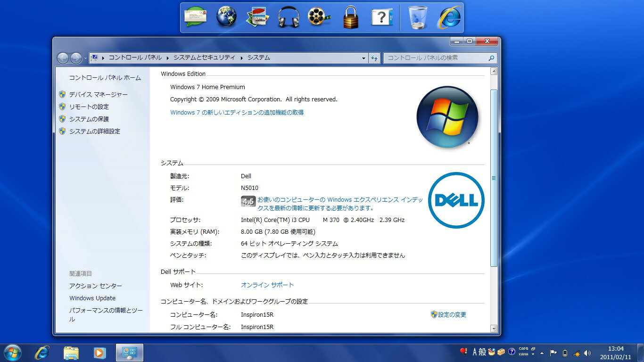The image size is (644, 362).
Task: Open the IME pad tray icon
Action: click(x=492, y=352)
